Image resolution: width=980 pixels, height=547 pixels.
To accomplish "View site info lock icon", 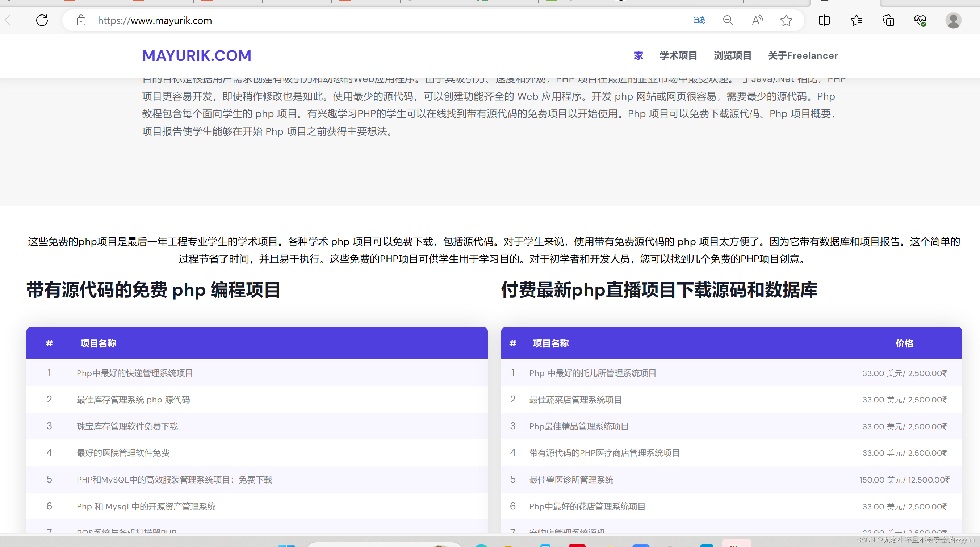I will (x=81, y=20).
